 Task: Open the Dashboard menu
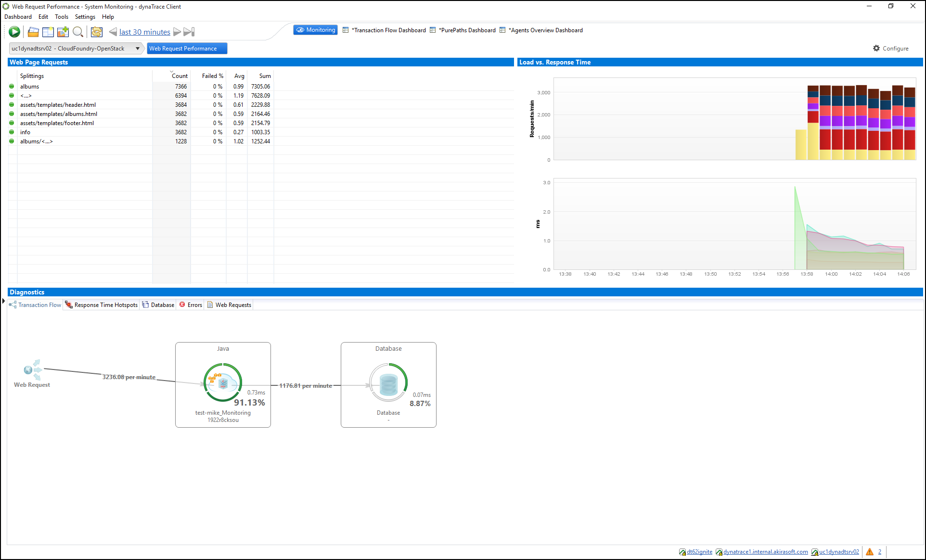[18, 17]
